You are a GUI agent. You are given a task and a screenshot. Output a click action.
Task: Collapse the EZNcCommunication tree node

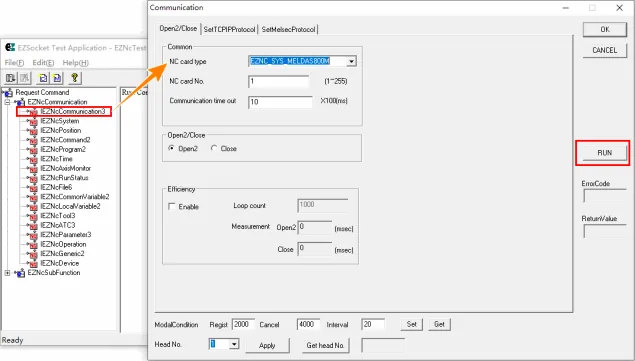click(x=7, y=102)
